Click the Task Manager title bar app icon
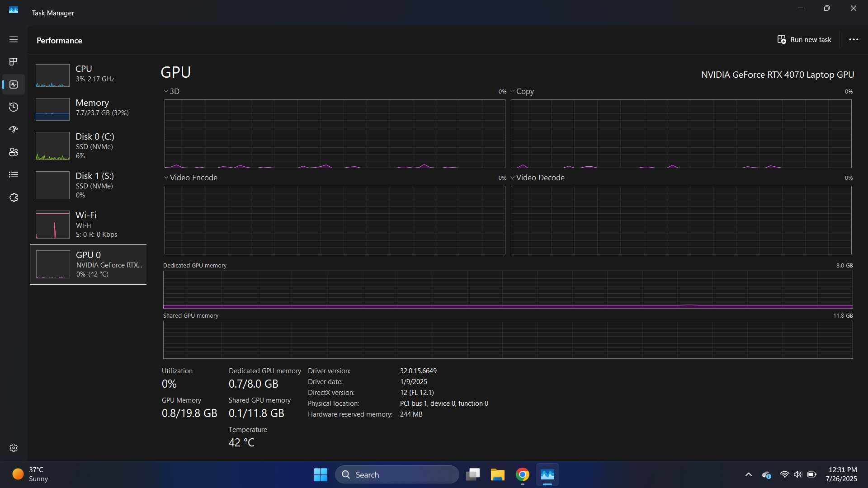 (x=14, y=9)
